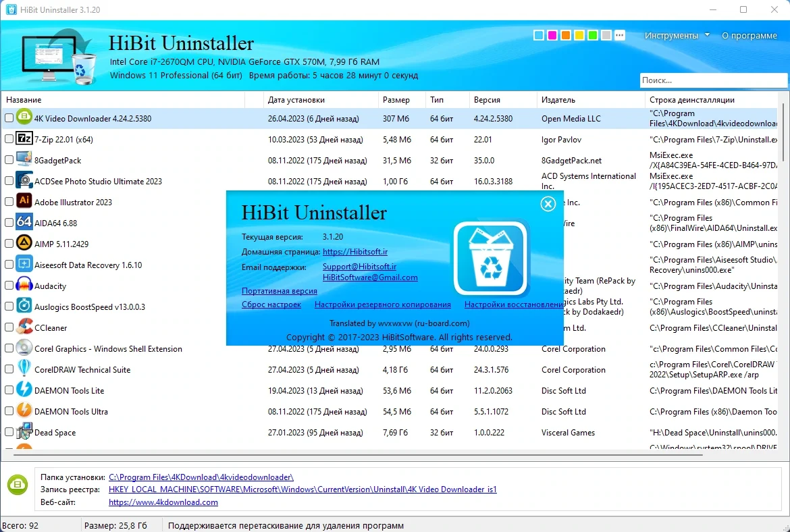Screen dimensions: 790x532
Task: Tick the checkbox for Adobe Illustrator 2023
Action: click(x=9, y=201)
